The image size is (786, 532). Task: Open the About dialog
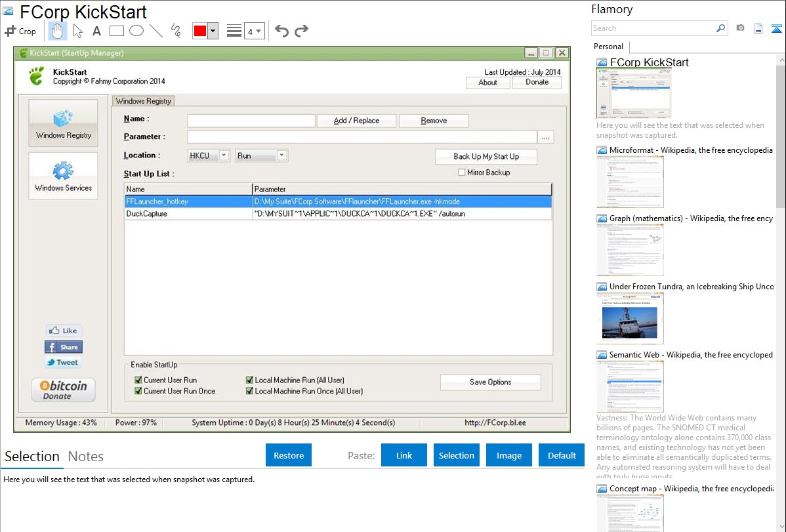(x=487, y=82)
